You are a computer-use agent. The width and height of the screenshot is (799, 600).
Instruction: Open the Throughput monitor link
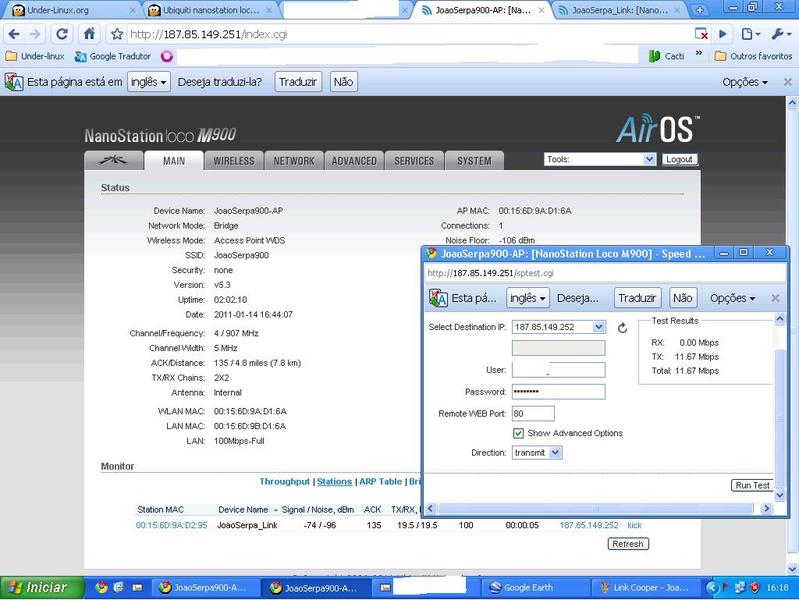pyautogui.click(x=284, y=482)
